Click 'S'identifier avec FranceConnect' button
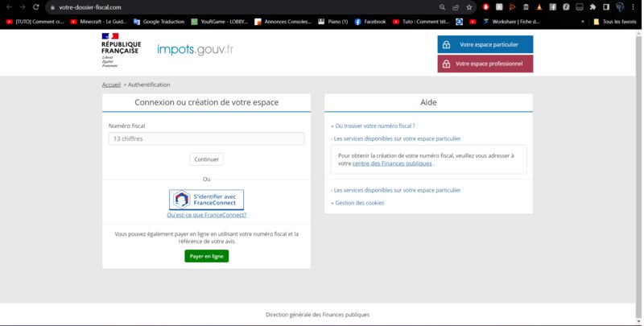 [x=207, y=200]
